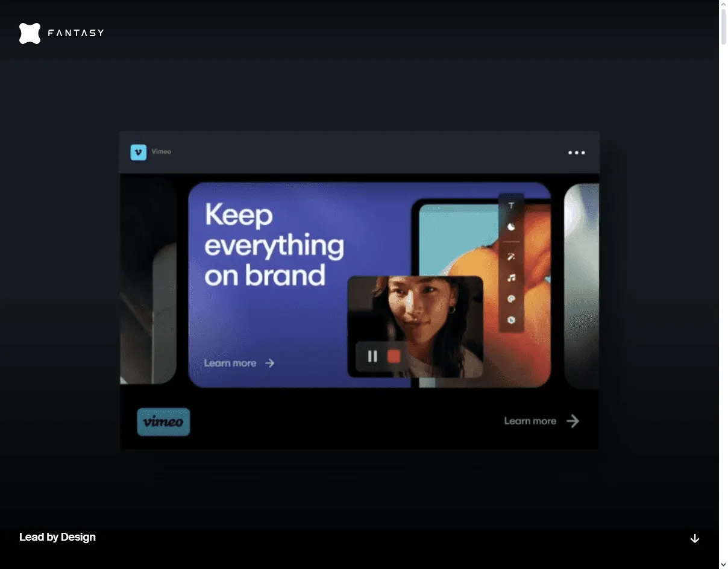Select the magic wand effects icon

(511, 257)
